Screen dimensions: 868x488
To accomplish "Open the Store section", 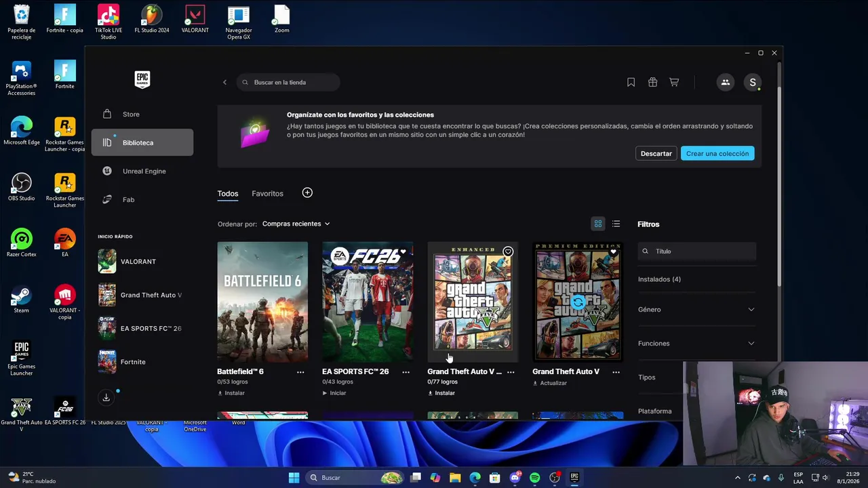I will pyautogui.click(x=142, y=114).
